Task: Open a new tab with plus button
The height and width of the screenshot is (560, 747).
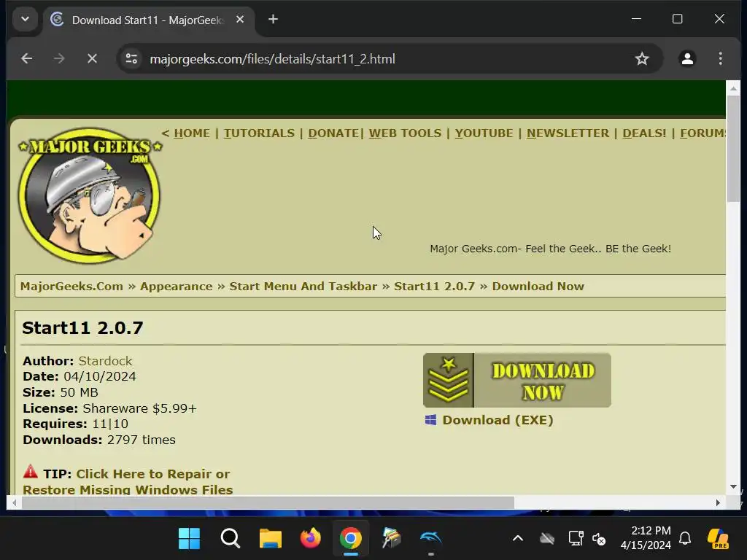Action: coord(273,20)
